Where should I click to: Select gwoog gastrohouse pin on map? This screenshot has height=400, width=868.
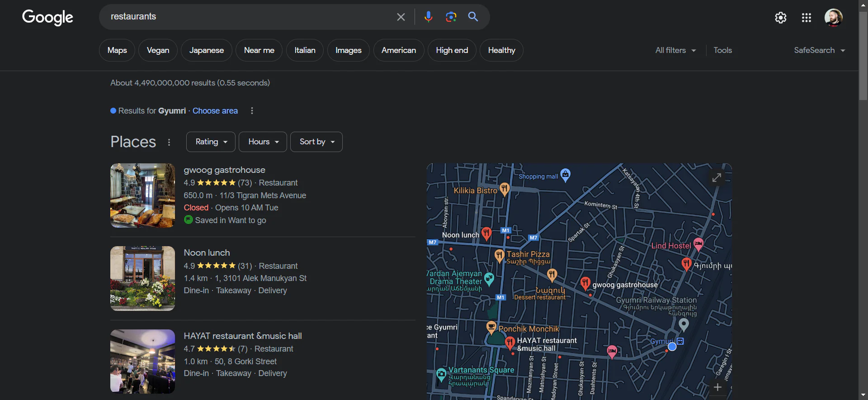[585, 283]
